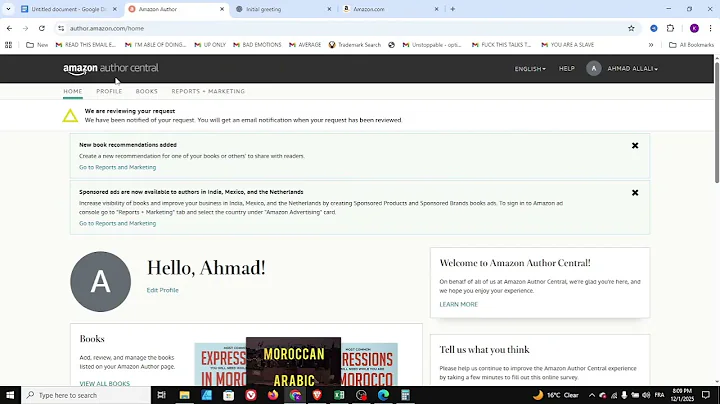Select the HOME navigation tab
720x404 pixels.
pos(73,91)
